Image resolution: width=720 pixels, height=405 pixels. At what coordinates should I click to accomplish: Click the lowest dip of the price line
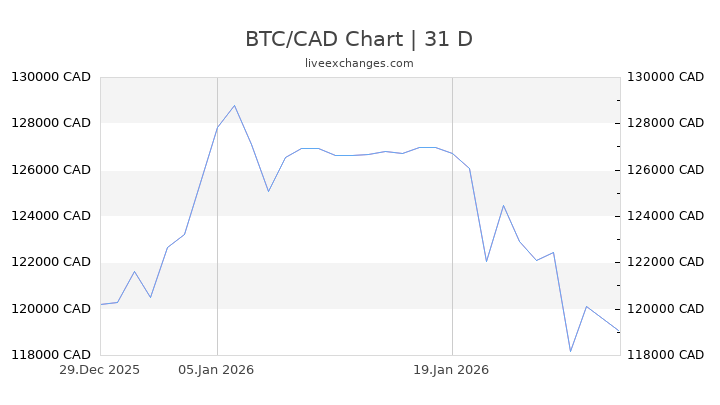(570, 351)
